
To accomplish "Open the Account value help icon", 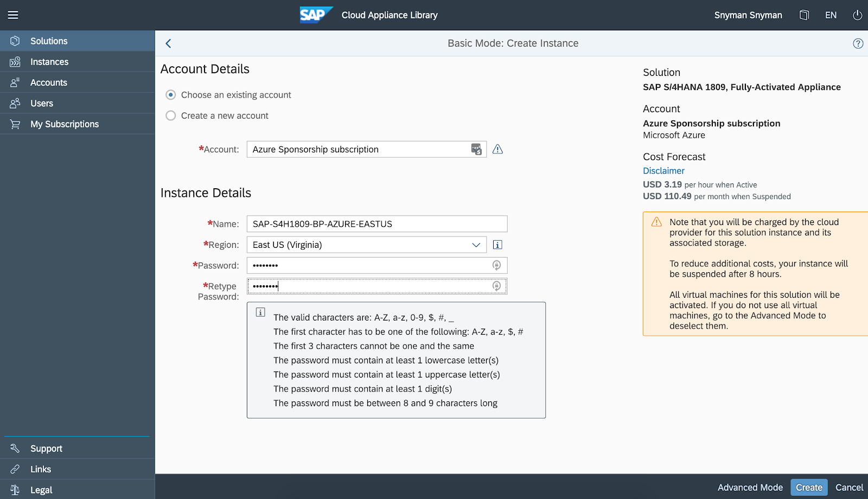I will 476,149.
